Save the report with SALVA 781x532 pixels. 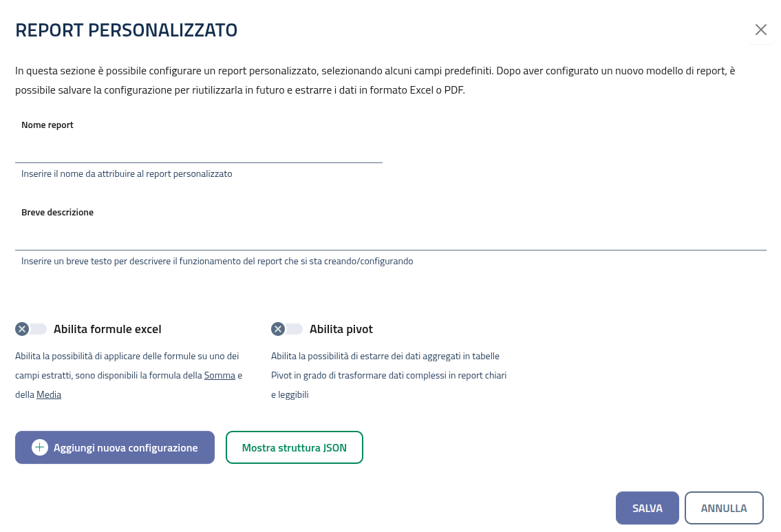click(x=647, y=508)
